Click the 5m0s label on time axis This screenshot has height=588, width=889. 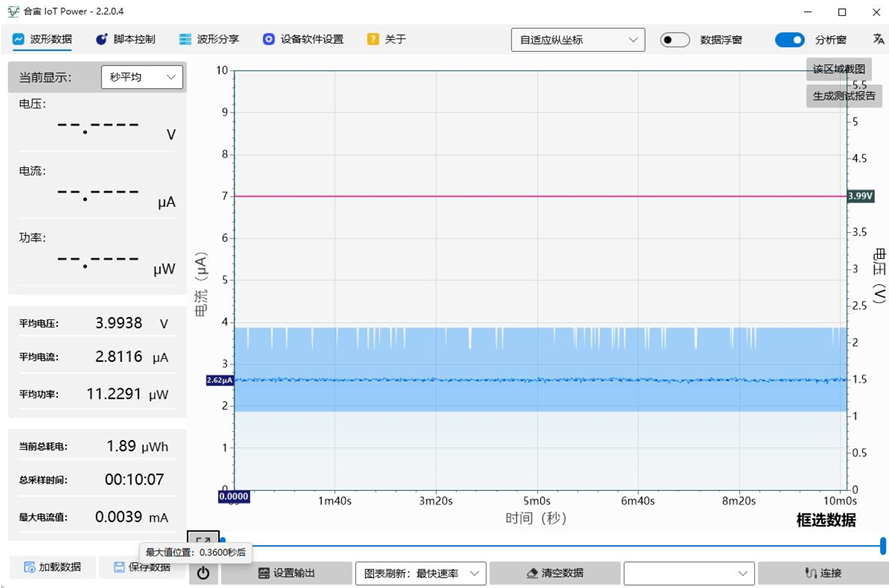tap(536, 501)
